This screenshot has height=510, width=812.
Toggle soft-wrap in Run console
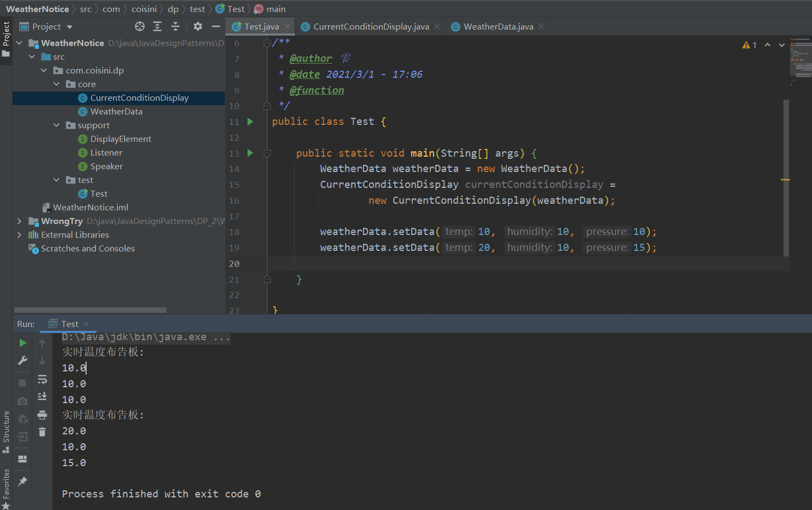pos(42,379)
